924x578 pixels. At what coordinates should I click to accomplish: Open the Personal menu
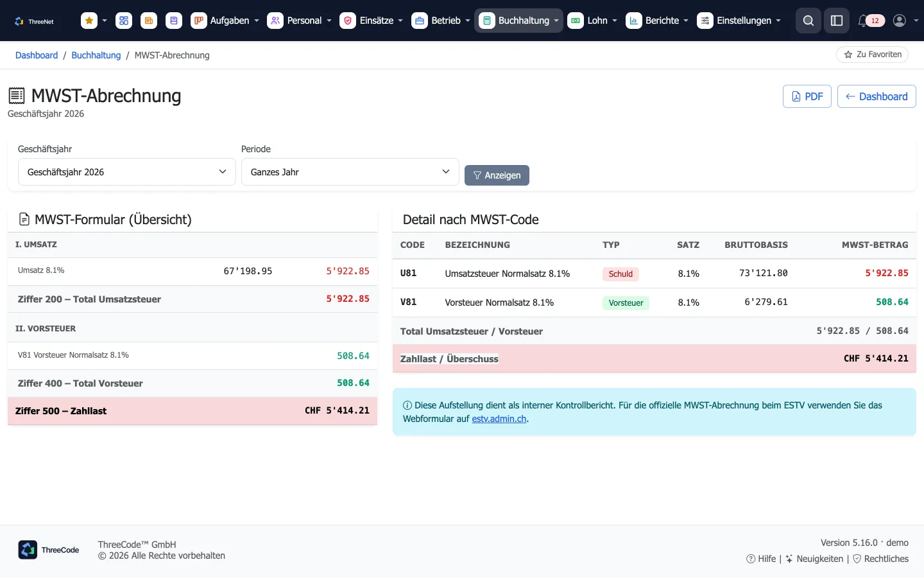click(300, 21)
